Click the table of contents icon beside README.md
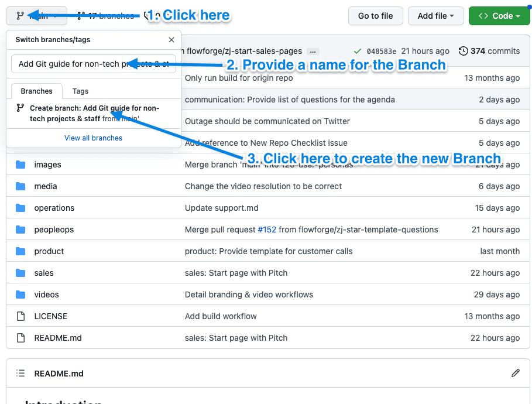The image size is (532, 404). tap(20, 373)
